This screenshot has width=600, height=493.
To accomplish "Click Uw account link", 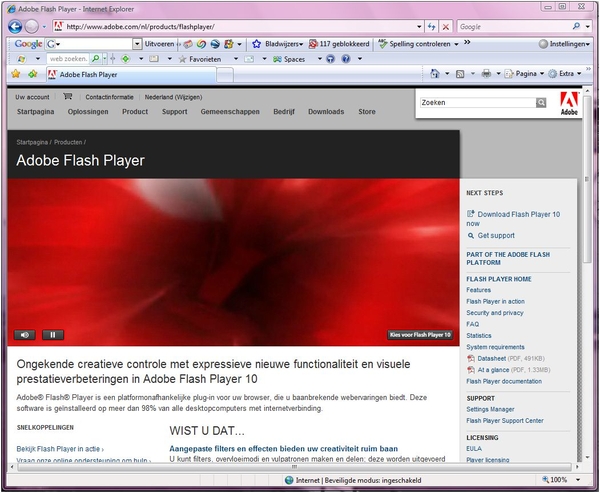I will point(32,97).
